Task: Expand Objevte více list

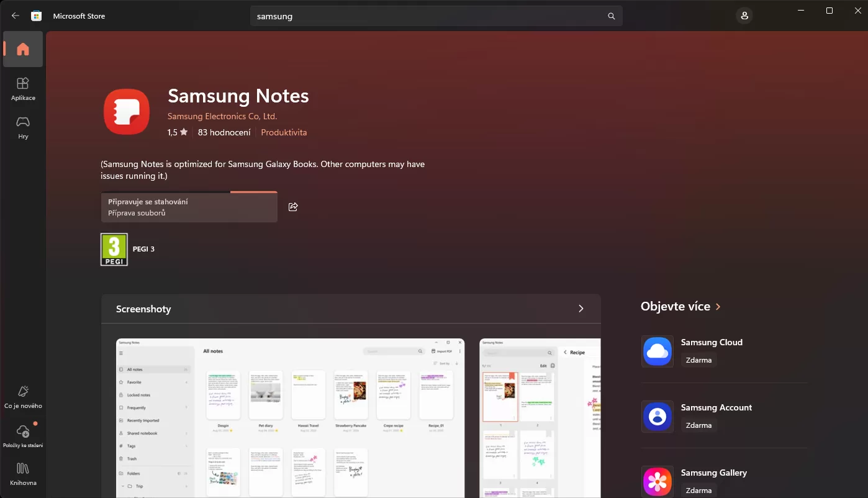Action: [718, 307]
